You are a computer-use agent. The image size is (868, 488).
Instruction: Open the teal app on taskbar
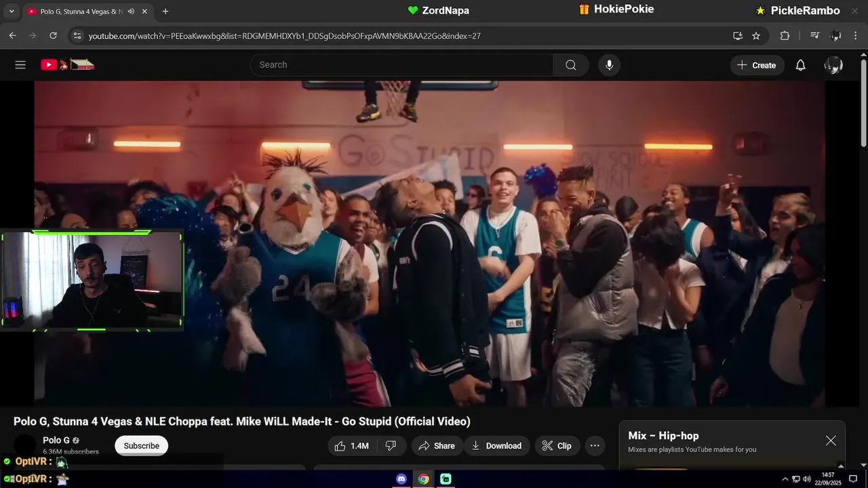446,479
